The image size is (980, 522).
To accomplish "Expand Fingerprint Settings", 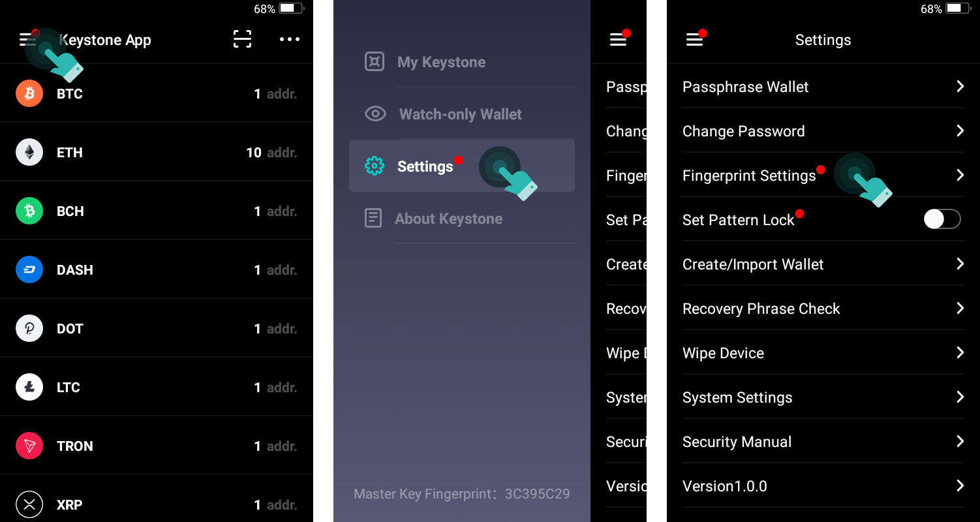I will click(x=749, y=175).
